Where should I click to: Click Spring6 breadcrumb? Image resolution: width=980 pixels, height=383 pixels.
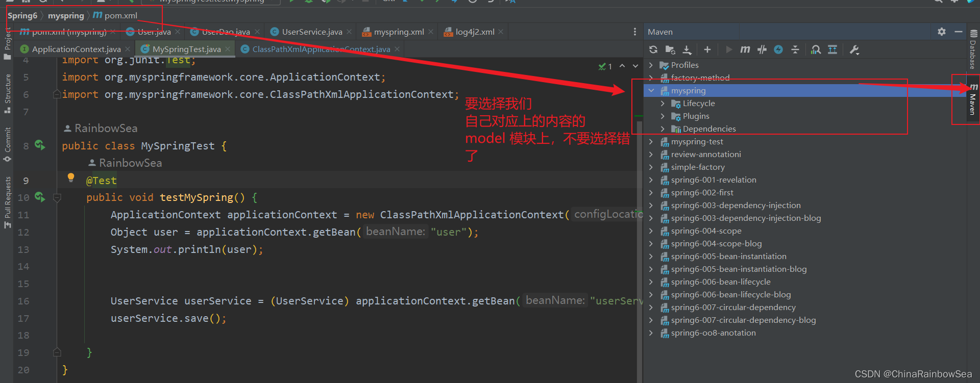click(x=22, y=15)
